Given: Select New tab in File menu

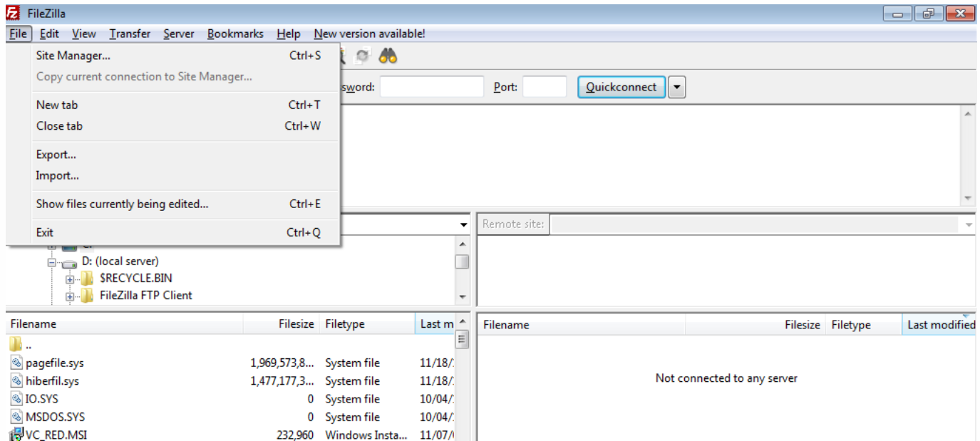Looking at the screenshot, I should click(173, 105).
